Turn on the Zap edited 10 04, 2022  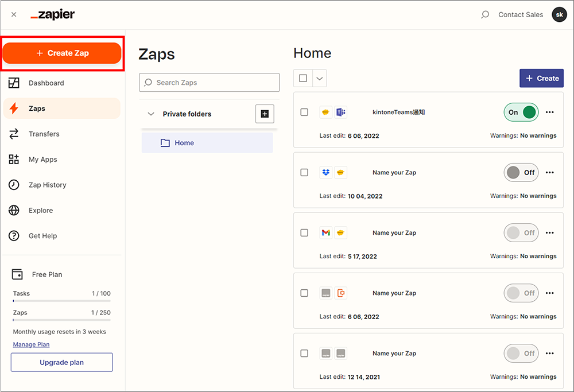point(521,172)
